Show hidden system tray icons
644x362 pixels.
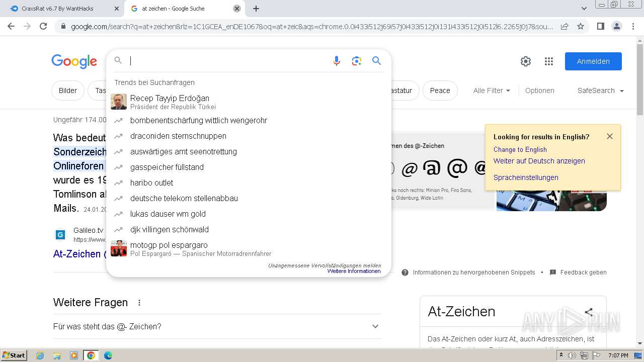pyautogui.click(x=561, y=355)
